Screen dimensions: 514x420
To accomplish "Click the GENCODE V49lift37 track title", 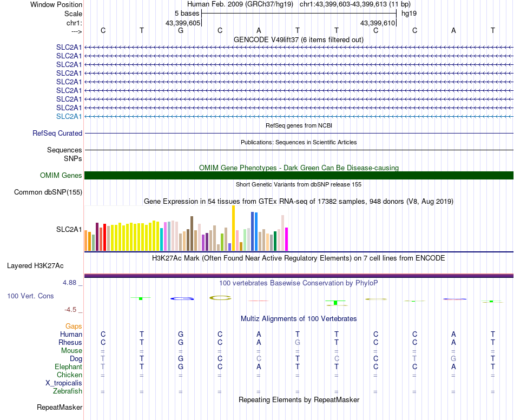I will [299, 39].
